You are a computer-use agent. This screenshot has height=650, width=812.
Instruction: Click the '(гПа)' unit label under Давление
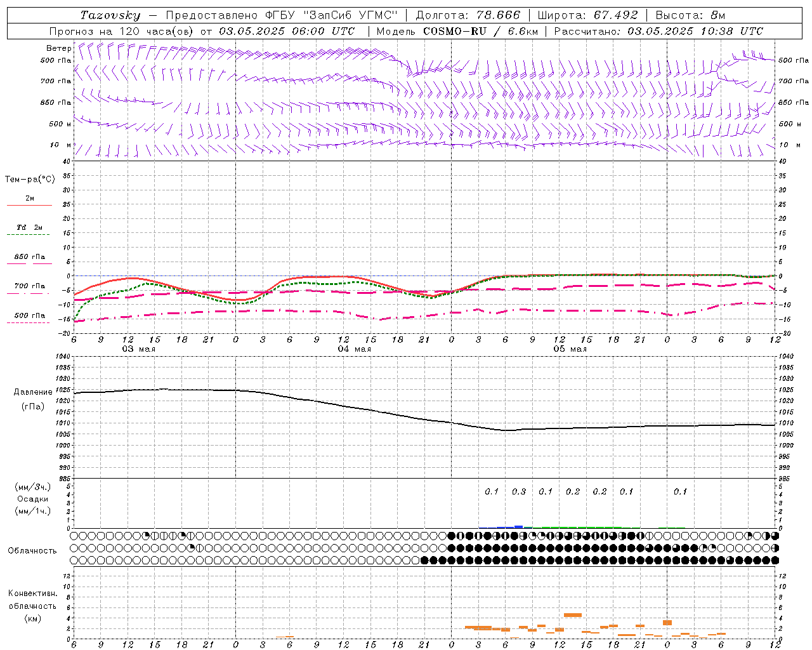point(33,407)
